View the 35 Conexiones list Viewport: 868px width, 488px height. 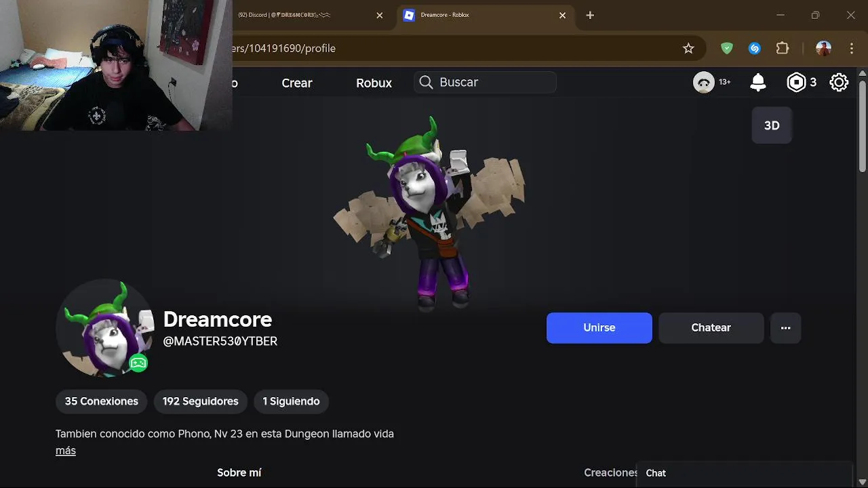[102, 401]
